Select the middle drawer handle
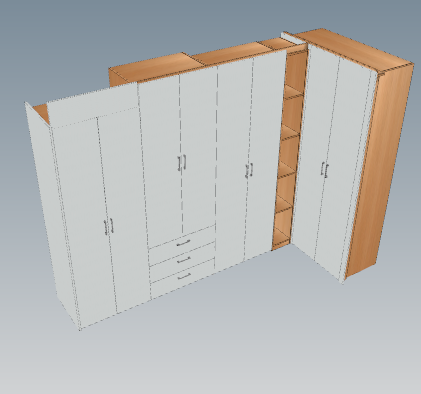Image resolution: width=421 pixels, height=394 pixels. 184,260
